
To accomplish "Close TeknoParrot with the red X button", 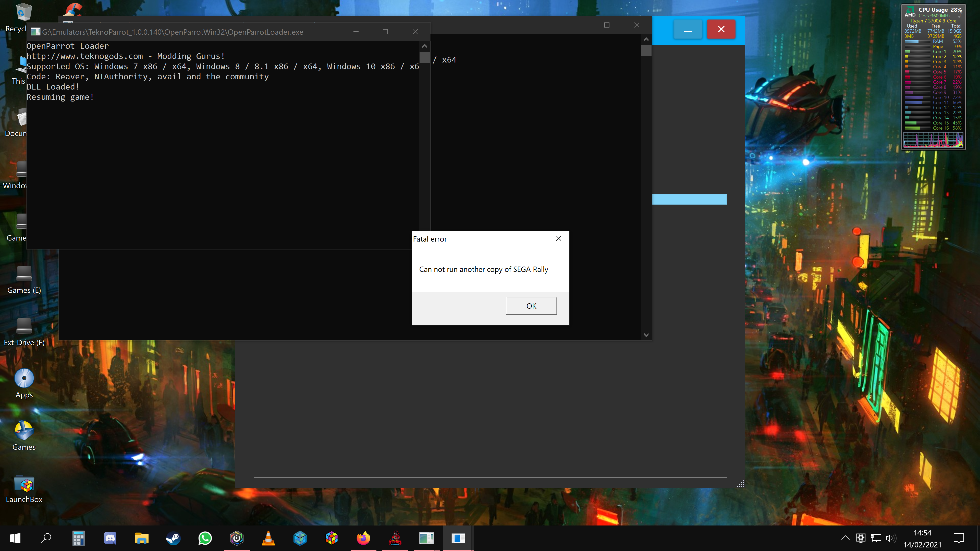I will tap(721, 29).
